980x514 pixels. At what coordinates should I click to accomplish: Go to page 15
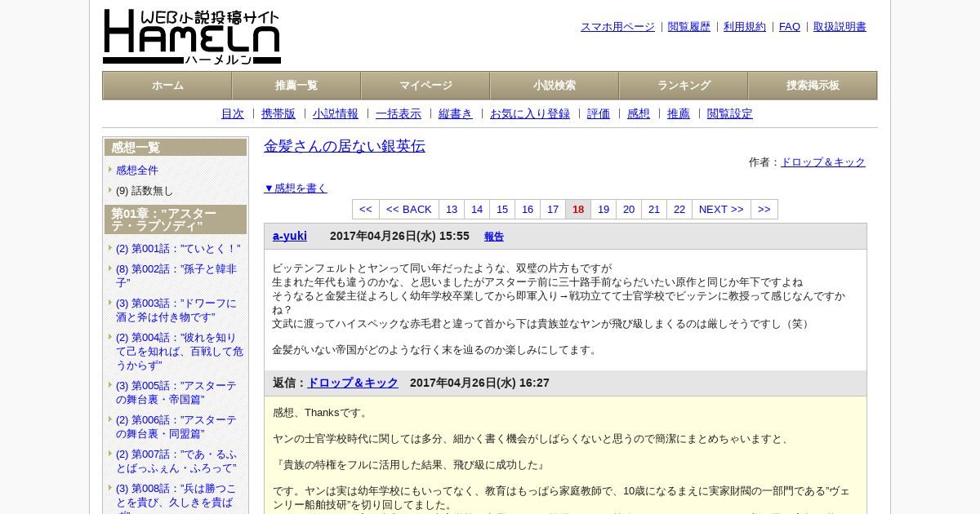click(502, 210)
